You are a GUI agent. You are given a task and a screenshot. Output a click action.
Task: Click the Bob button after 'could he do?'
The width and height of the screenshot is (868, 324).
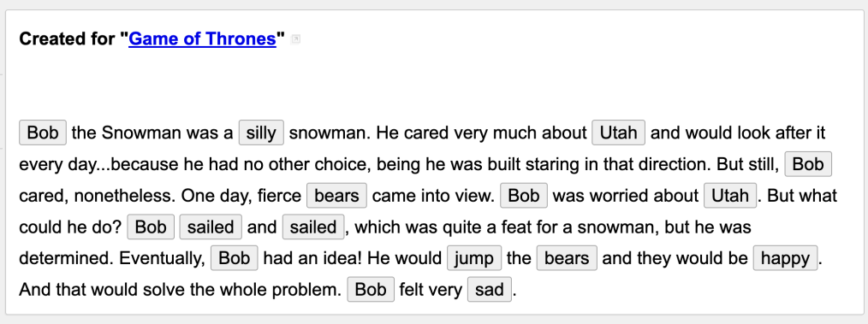(151, 227)
